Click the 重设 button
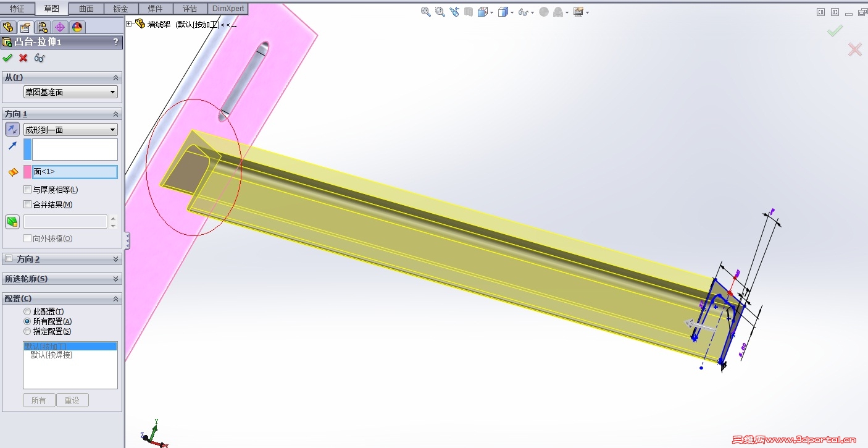Screen dimensions: 868x448 click(x=72, y=400)
